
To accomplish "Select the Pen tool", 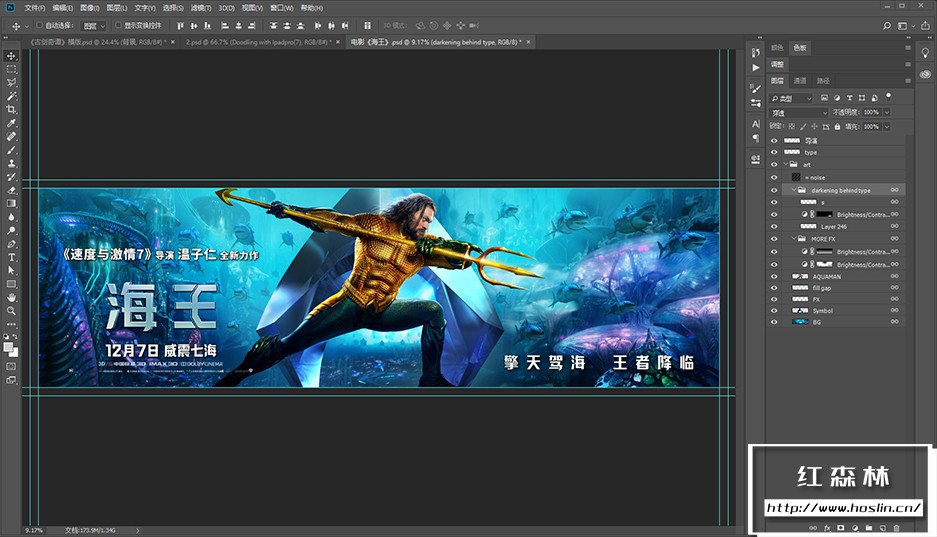I will tap(11, 244).
